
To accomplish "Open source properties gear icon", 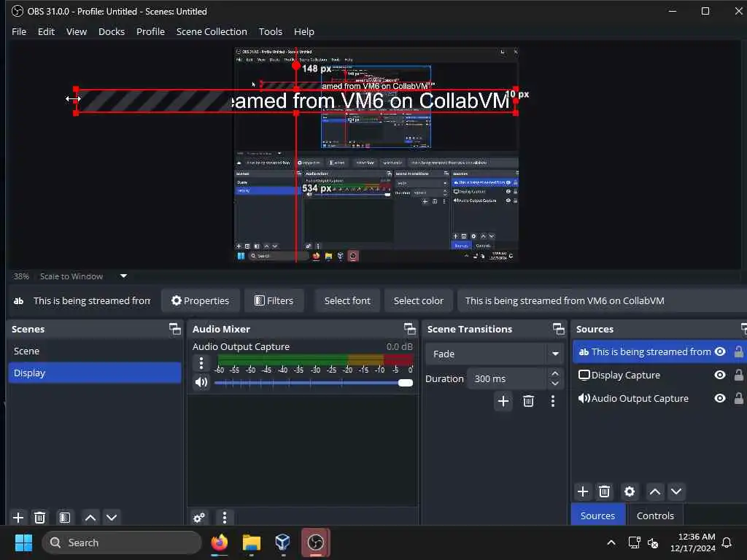I will click(x=630, y=491).
